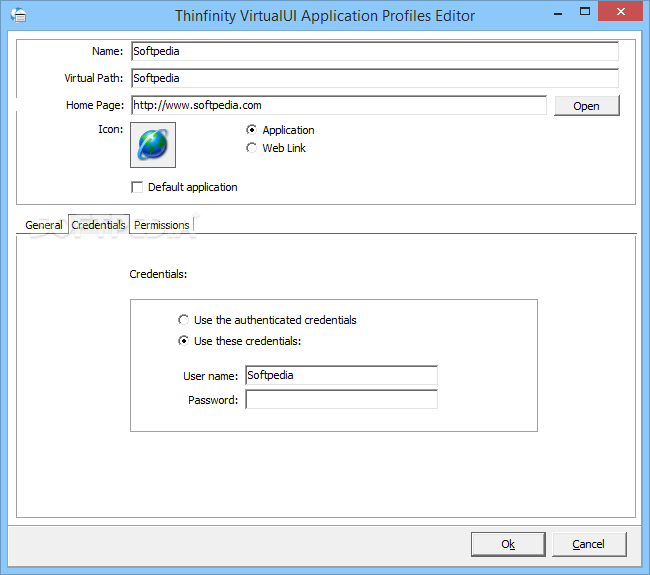Minimize the Profiles Editor window

pyautogui.click(x=558, y=12)
